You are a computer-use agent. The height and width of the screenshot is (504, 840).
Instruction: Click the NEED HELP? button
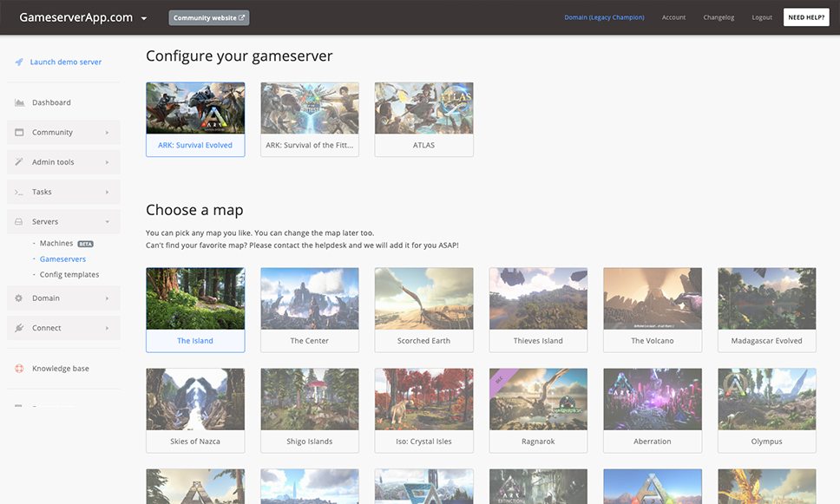pyautogui.click(x=806, y=17)
